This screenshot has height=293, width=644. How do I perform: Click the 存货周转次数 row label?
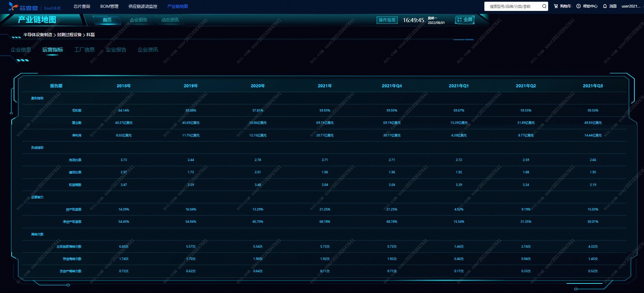coord(72,259)
